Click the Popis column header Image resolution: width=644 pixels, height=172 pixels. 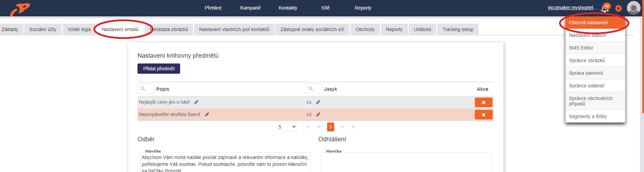point(162,89)
